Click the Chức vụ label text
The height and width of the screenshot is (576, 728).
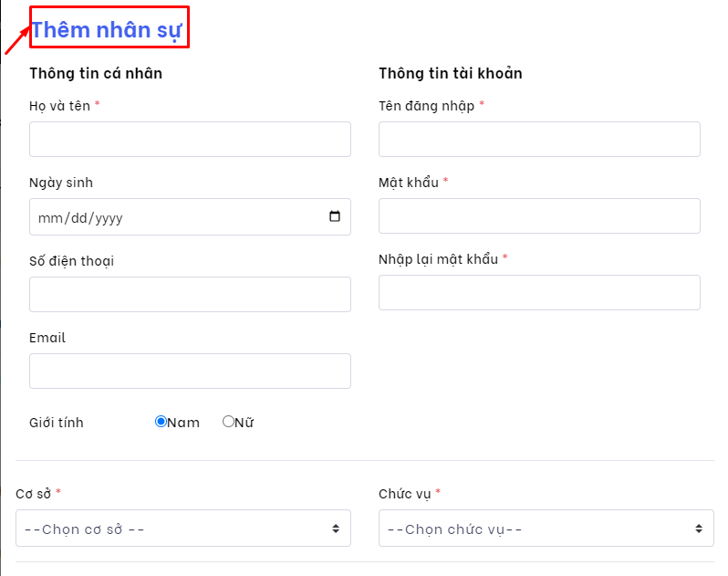pos(405,494)
